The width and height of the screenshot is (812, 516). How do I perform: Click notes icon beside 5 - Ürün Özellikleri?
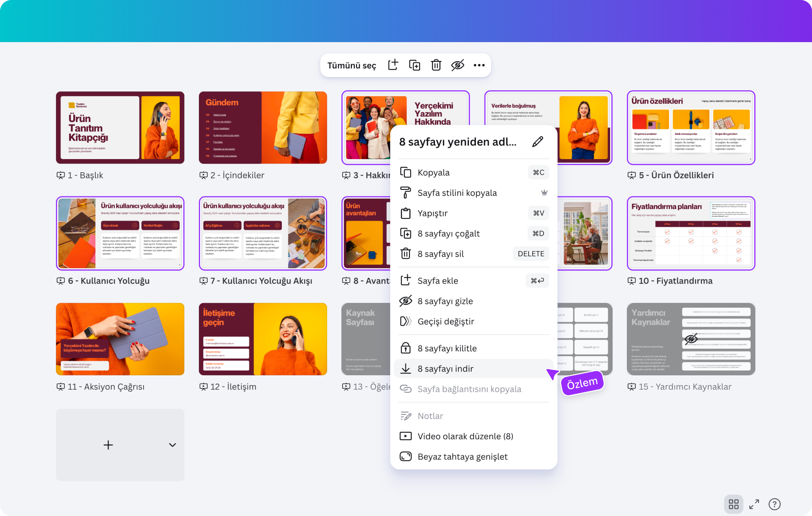point(632,175)
